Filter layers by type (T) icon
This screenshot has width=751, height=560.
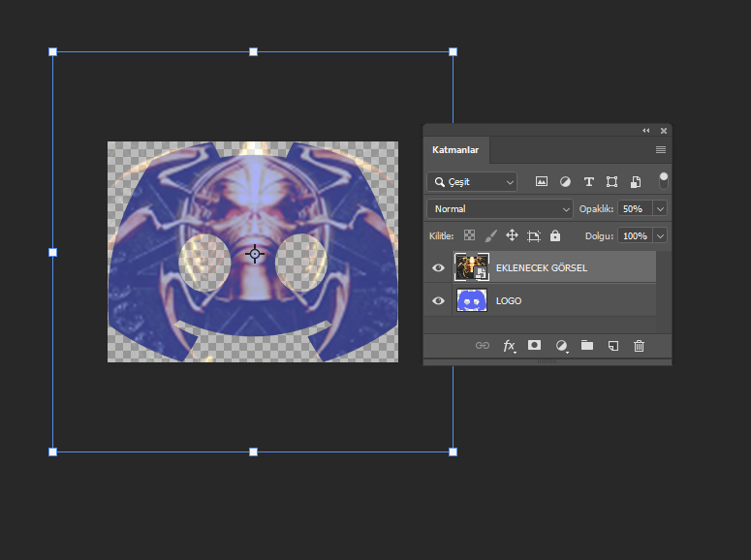588,181
